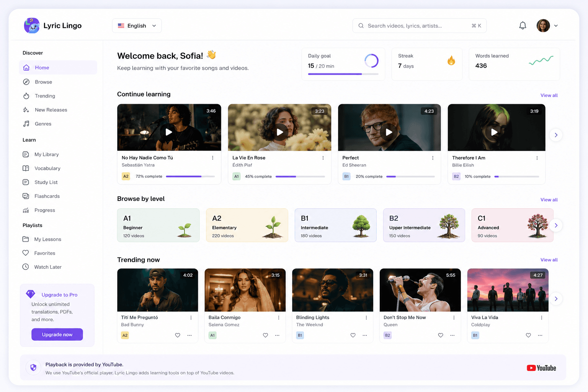Click the search magnifier icon
This screenshot has height=392, width=588.
[x=361, y=26]
